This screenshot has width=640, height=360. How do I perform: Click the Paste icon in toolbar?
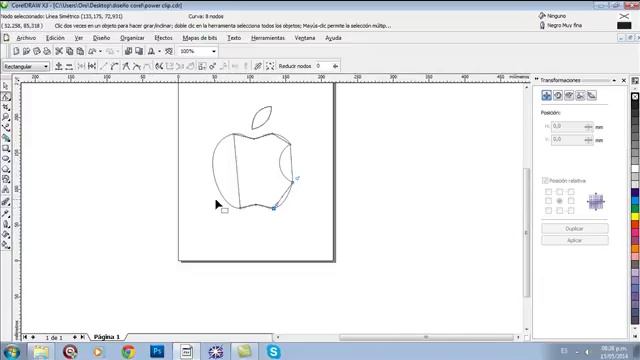click(80, 51)
